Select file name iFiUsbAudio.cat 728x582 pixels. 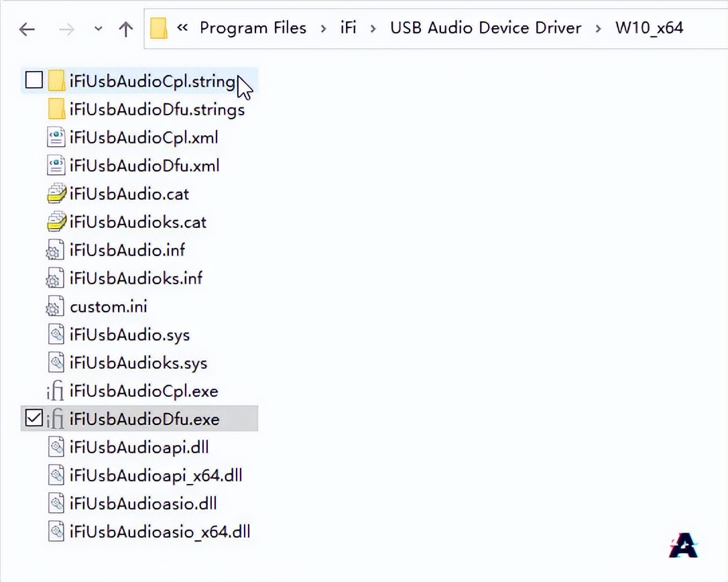coord(129,194)
